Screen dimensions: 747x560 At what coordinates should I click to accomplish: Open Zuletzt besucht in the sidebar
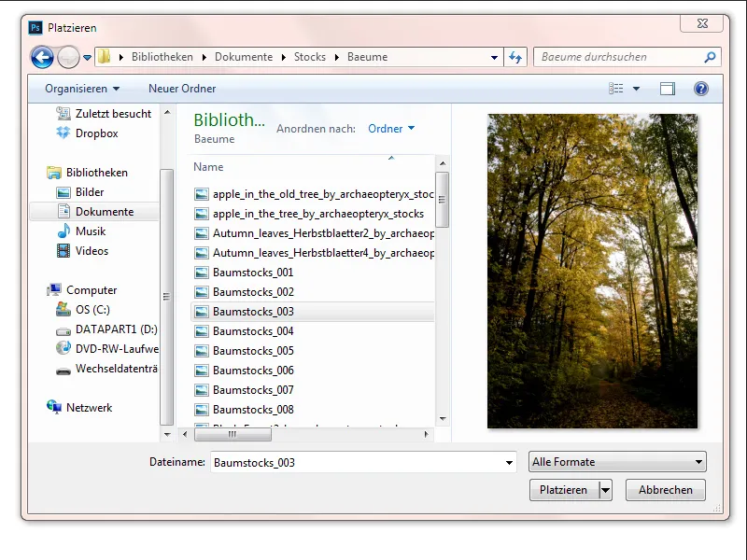point(104,114)
